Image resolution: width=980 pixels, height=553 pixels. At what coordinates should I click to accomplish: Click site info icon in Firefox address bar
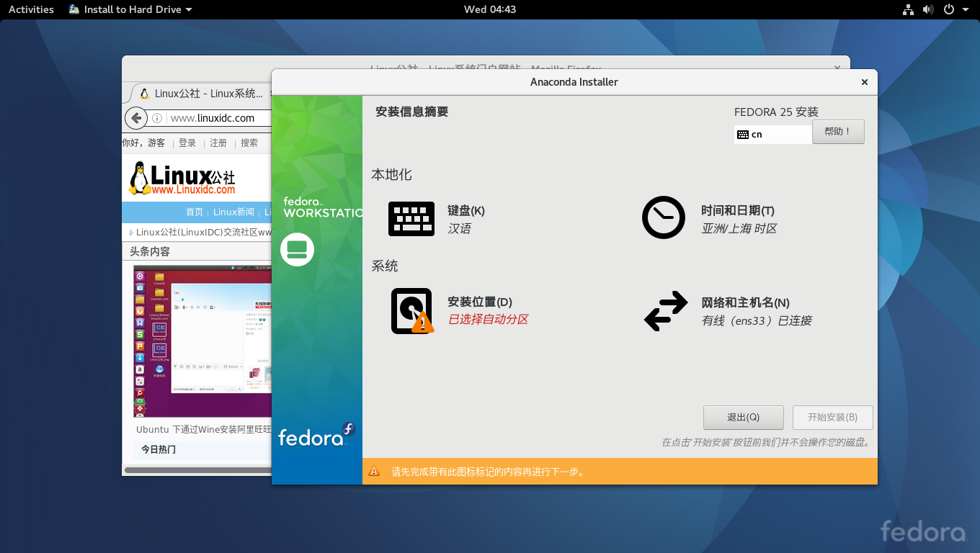pos(157,118)
